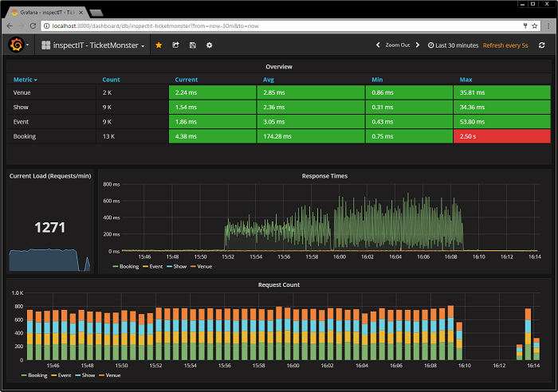Screen dimensions: 558x392
Task: Shift time range forward with right arrow
Action: pyautogui.click(x=417, y=45)
